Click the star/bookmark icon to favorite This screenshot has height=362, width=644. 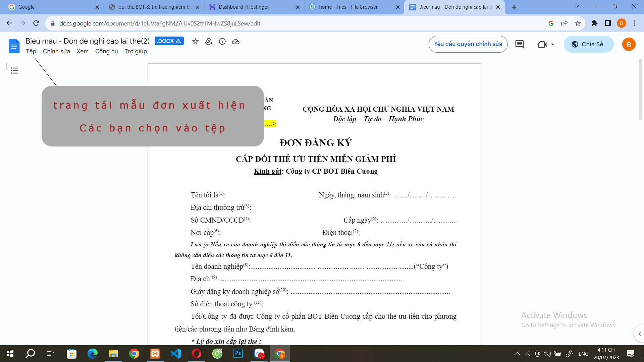195,41
